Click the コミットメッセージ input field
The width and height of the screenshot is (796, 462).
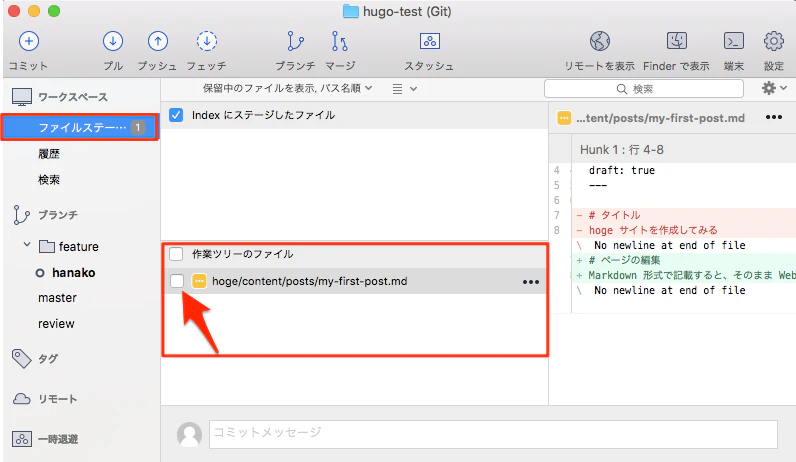click(x=493, y=434)
